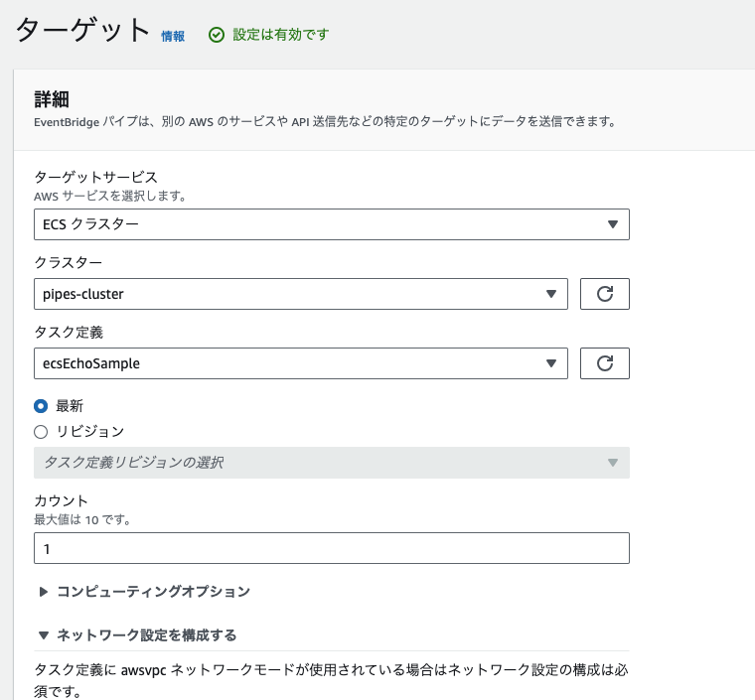Image resolution: width=755 pixels, height=700 pixels.
Task: Refresh the cluster list
Action: 604,294
